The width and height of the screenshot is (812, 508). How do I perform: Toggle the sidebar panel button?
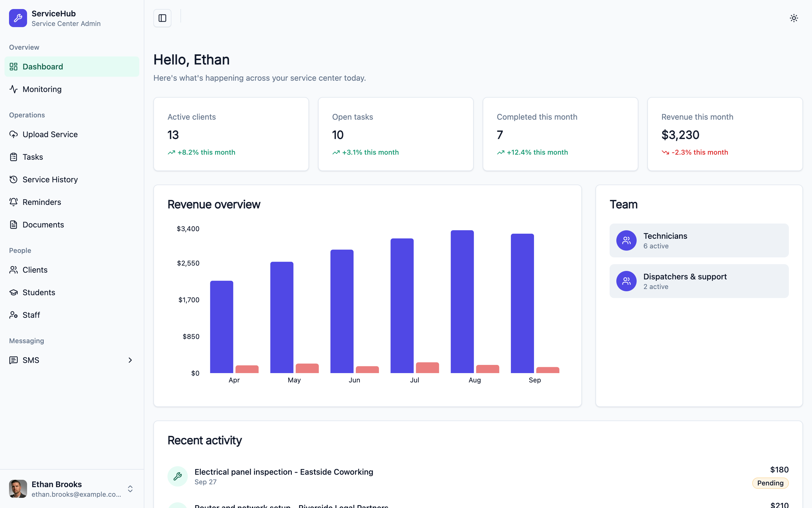pyautogui.click(x=162, y=18)
